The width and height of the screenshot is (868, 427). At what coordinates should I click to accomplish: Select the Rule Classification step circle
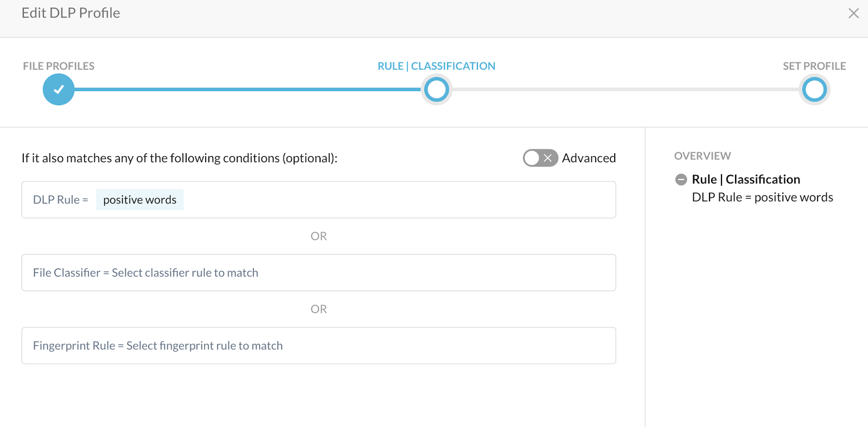pyautogui.click(x=437, y=90)
